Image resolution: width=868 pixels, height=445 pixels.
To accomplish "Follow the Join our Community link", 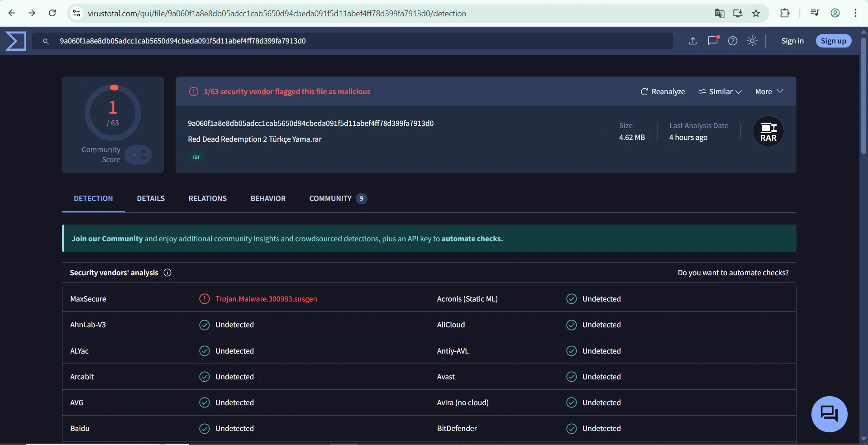I will click(x=107, y=239).
